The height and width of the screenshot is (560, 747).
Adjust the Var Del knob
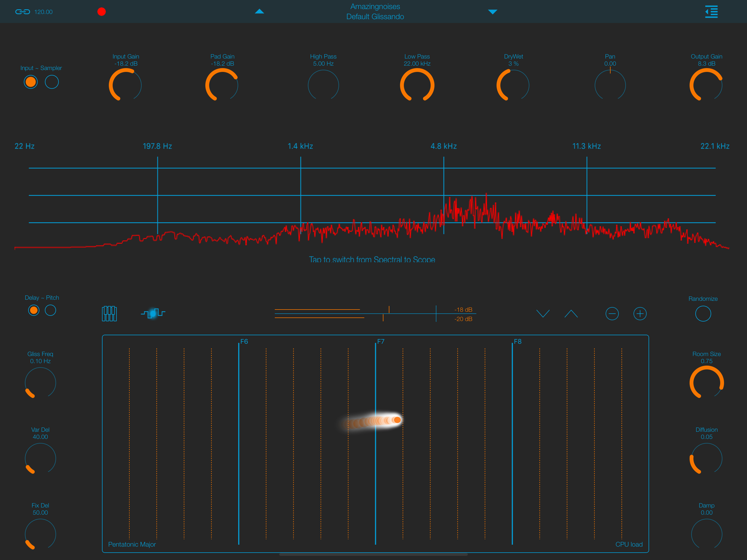coord(40,458)
